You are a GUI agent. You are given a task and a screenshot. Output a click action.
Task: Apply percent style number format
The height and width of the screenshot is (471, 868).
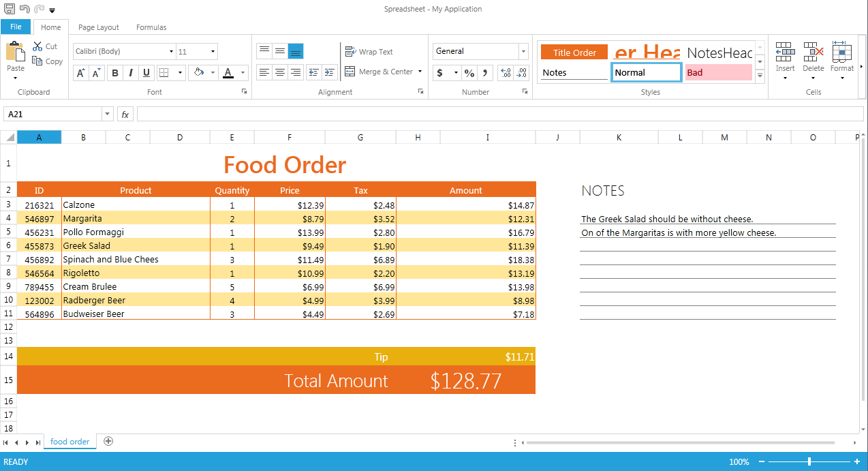[469, 73]
